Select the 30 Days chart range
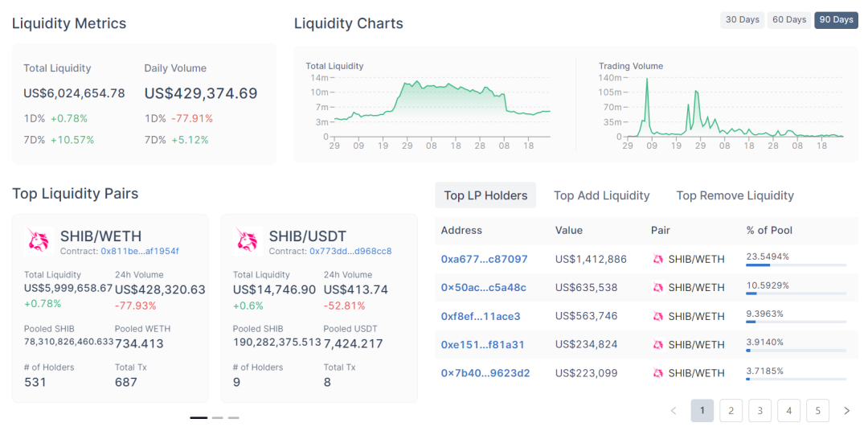868x435 pixels. click(x=743, y=20)
